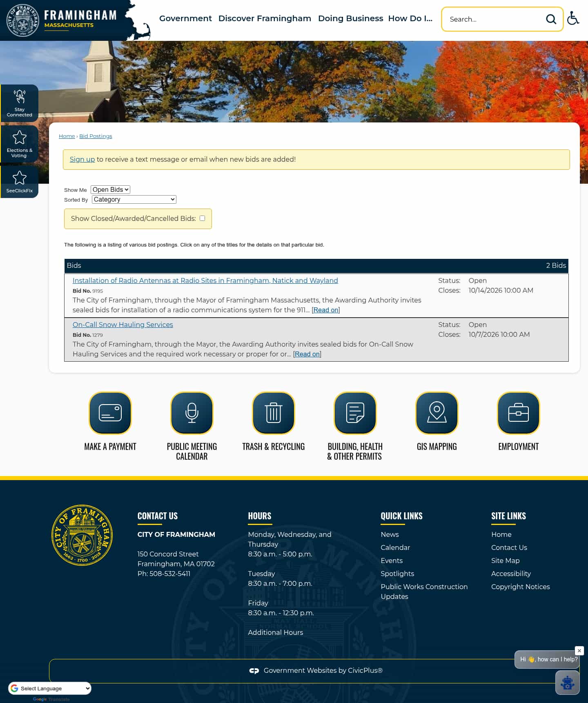Click the "10/7/2026 10:00 AM" closing date
This screenshot has width=588, height=703.
coord(499,334)
